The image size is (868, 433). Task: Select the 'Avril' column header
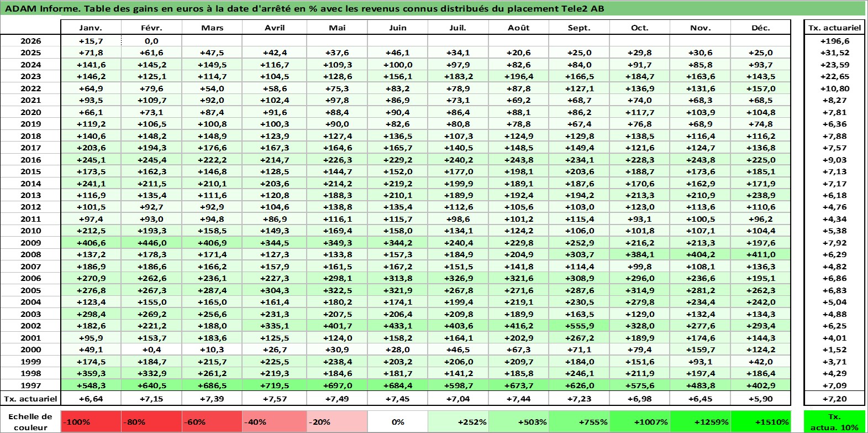click(275, 28)
